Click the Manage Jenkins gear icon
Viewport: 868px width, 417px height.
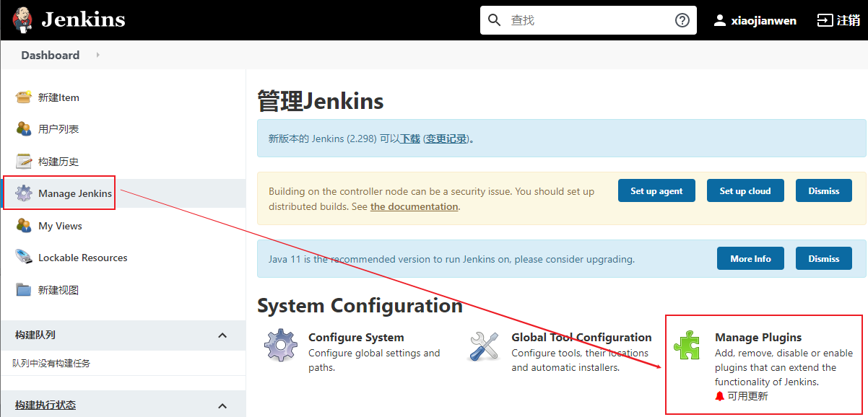click(x=24, y=193)
